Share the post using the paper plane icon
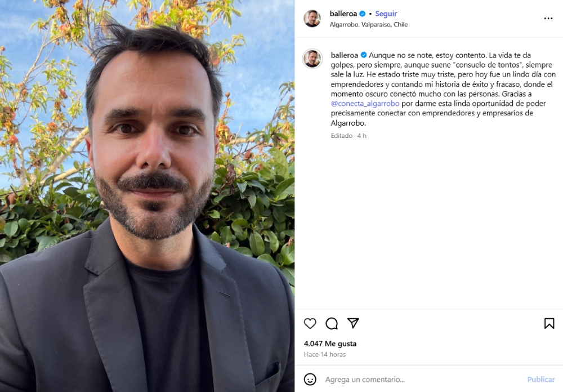The image size is (563, 392). pyautogui.click(x=353, y=323)
